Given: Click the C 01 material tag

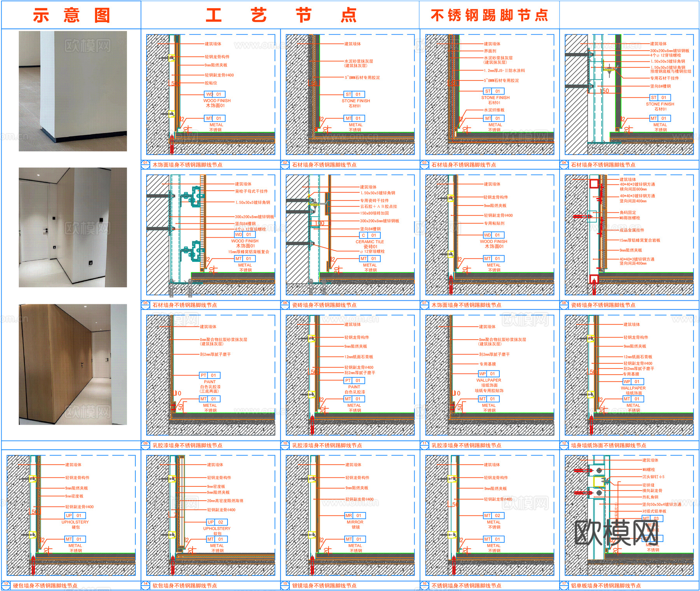Looking at the screenshot, I should pos(369,235).
